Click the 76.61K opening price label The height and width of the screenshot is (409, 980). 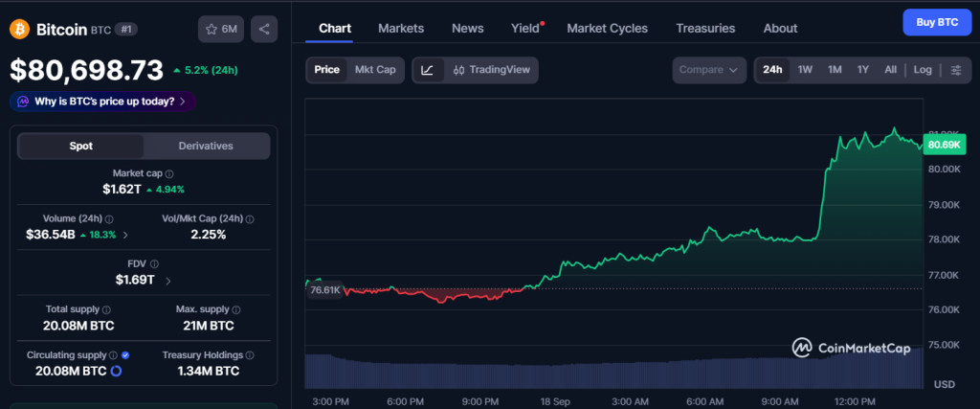(x=325, y=289)
